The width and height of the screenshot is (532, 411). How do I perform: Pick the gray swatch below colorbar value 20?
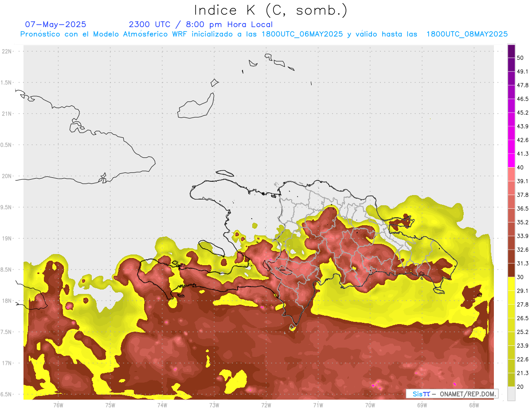(511, 394)
